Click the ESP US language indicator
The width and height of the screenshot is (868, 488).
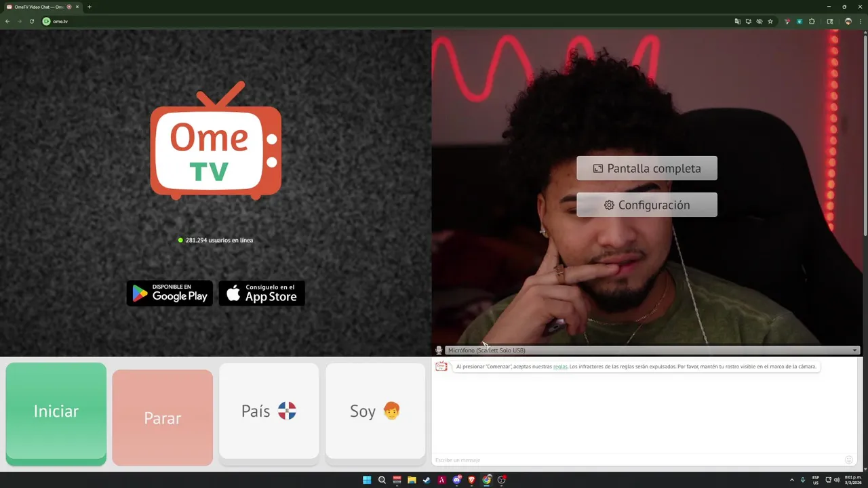coord(816,480)
